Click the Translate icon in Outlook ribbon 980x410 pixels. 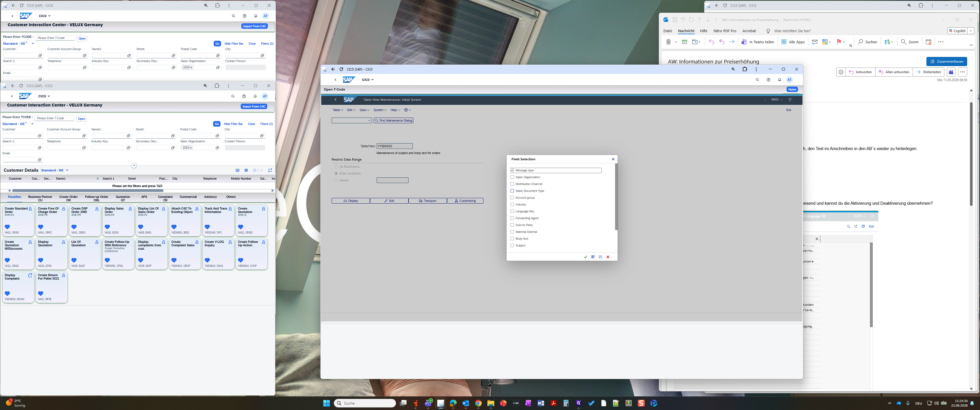pyautogui.click(x=887, y=42)
